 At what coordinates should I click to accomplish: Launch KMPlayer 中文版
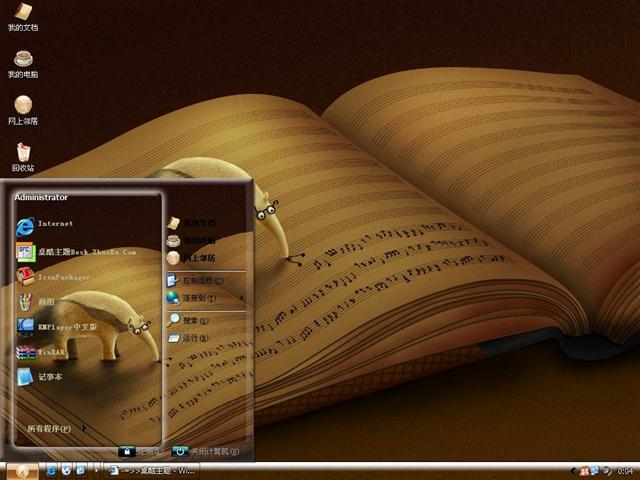tap(57, 327)
